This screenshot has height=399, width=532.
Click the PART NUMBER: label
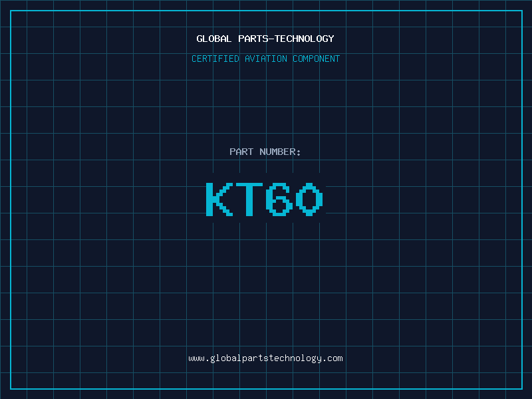[265, 152]
